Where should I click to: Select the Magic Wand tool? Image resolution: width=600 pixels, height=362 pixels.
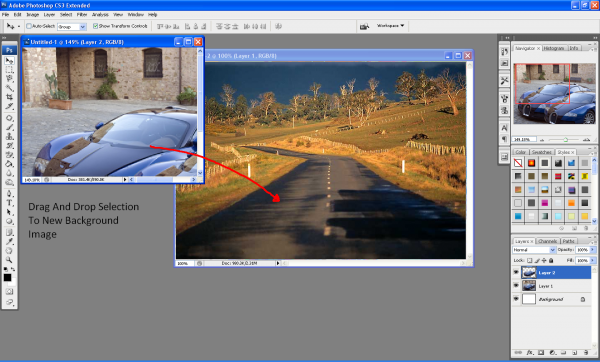point(9,88)
